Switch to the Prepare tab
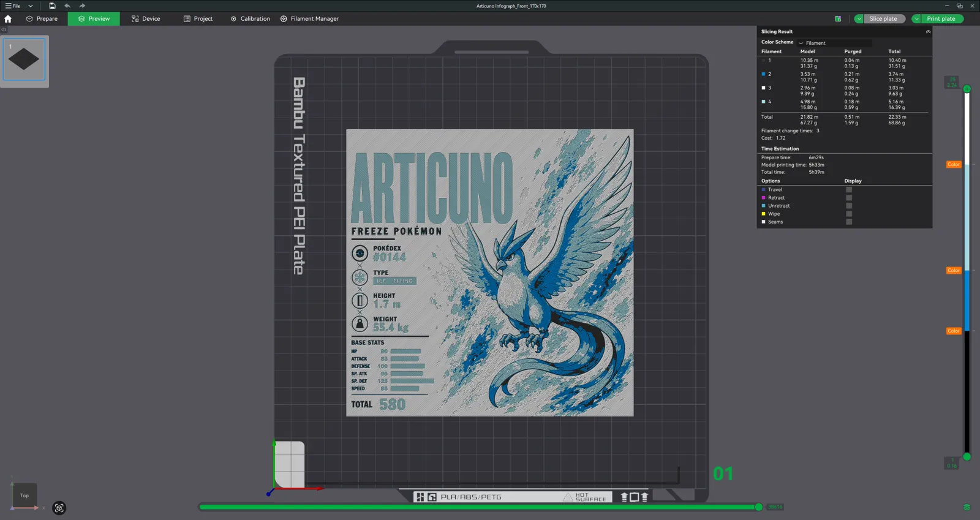Viewport: 980px width, 520px height. click(42, 19)
